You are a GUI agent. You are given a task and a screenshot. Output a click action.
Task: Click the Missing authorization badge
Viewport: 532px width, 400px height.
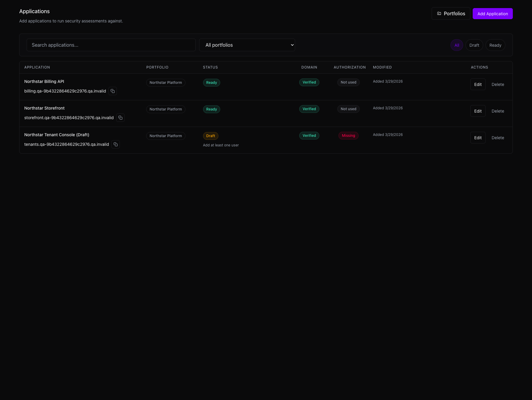click(348, 136)
